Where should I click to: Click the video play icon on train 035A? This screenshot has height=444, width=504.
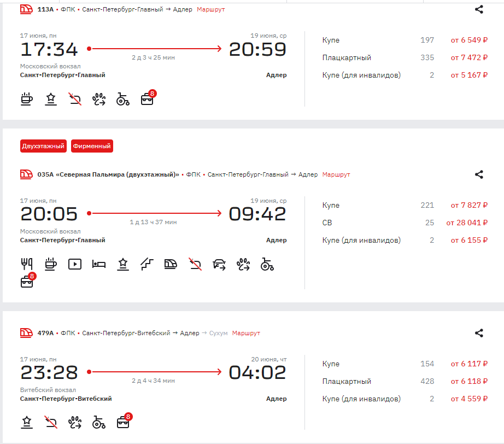[x=75, y=264]
